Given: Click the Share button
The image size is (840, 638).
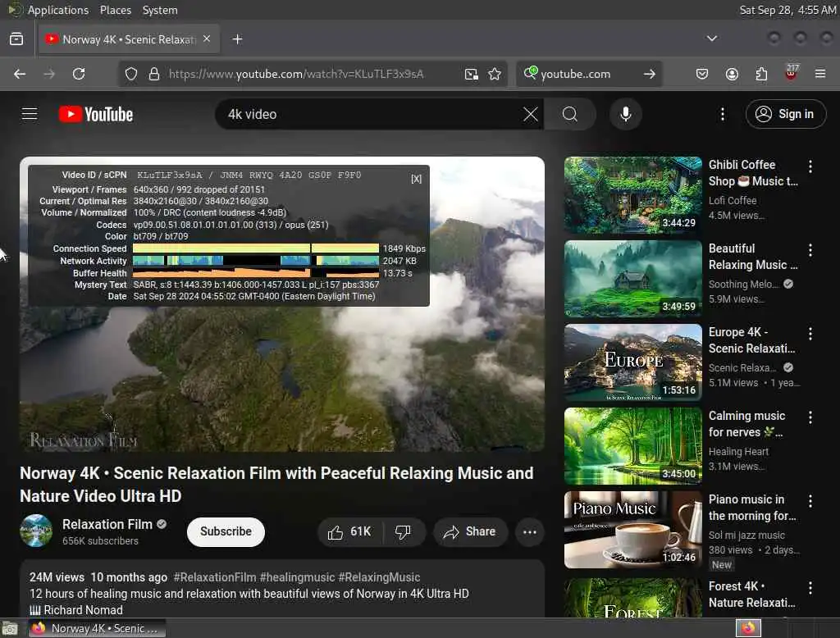Looking at the screenshot, I should (x=470, y=532).
